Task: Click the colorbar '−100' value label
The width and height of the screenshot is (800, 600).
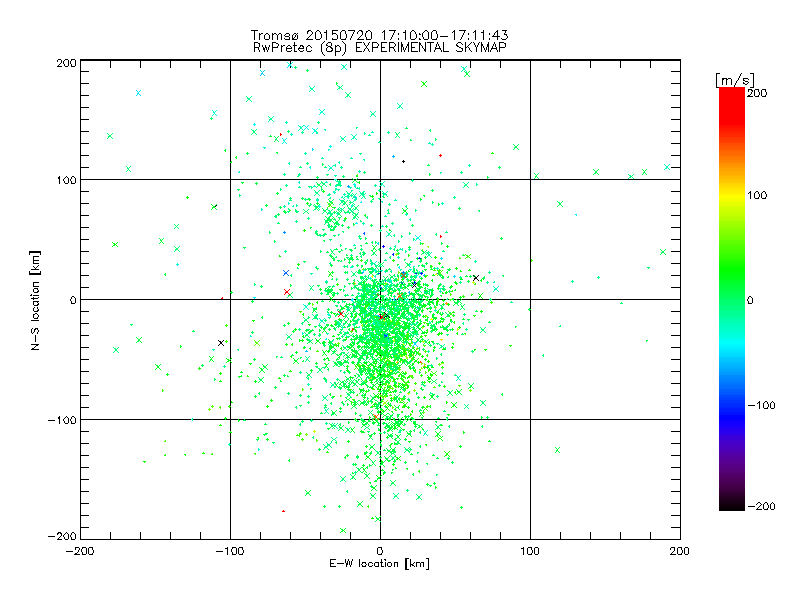Action: pyautogui.click(x=761, y=405)
